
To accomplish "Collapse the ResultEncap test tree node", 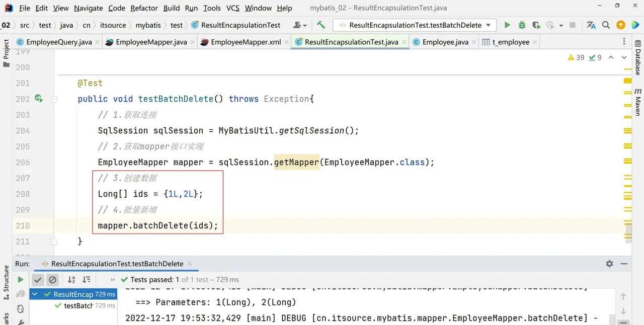I will (35, 294).
